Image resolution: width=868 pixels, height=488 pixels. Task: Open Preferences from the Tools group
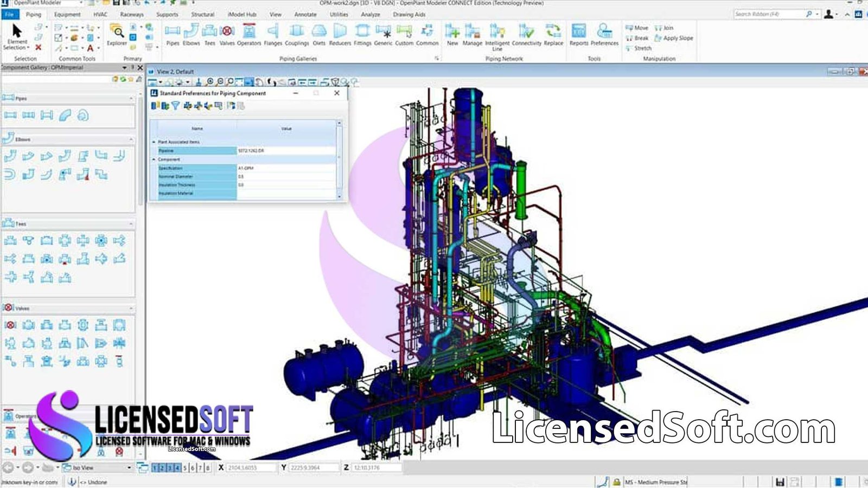point(604,35)
